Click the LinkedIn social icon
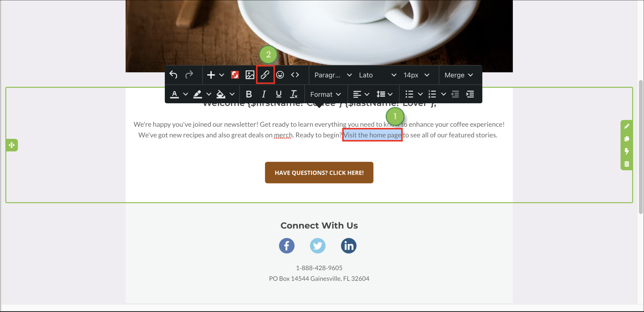 pyautogui.click(x=349, y=246)
